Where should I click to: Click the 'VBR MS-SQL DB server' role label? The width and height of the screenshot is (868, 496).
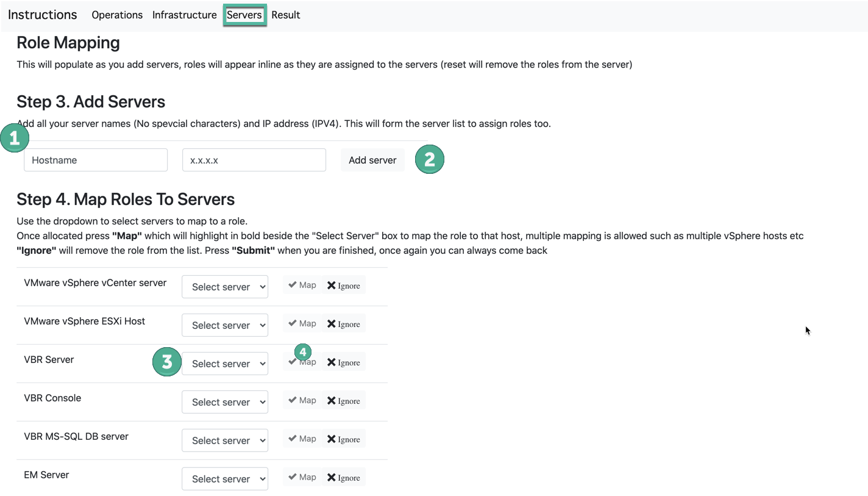click(76, 437)
